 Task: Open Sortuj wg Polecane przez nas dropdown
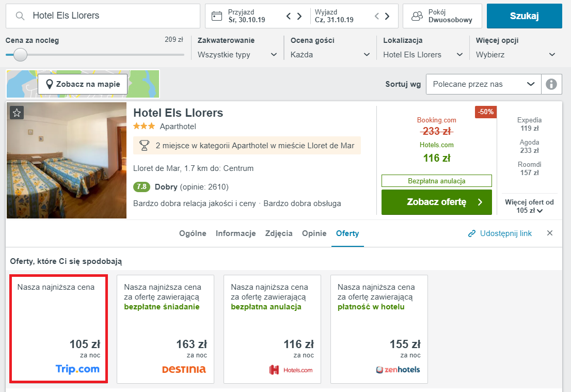[484, 84]
